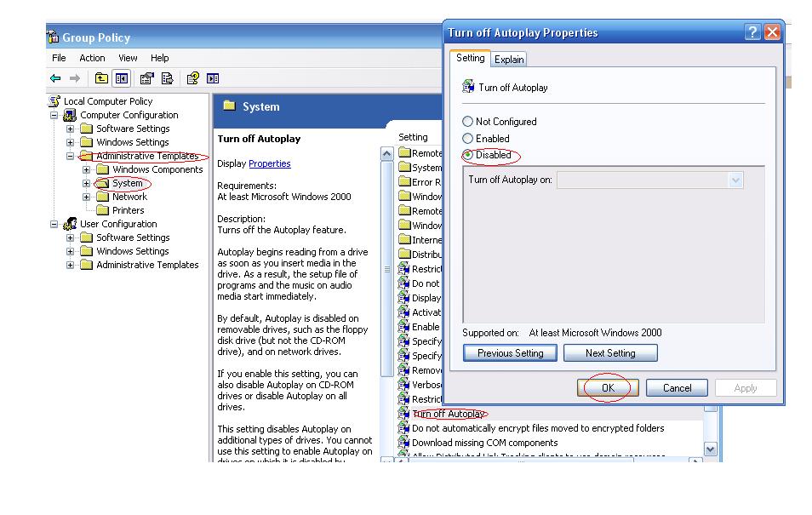Select Software Settings under User Configuration
The height and width of the screenshot is (515, 812).
coord(133,237)
